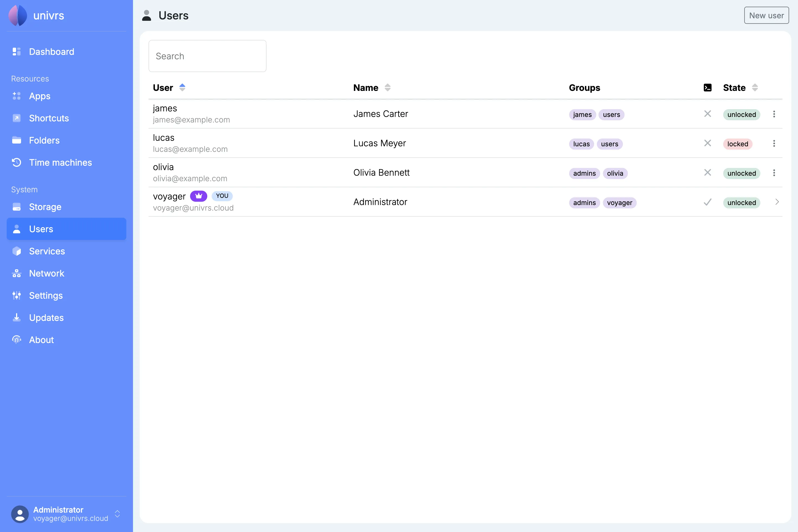Open Network section

[x=66, y=273]
